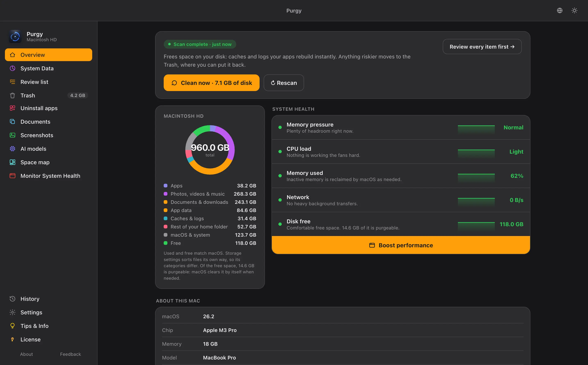588x365 pixels.
Task: Click the globe language icon
Action: pos(560,10)
